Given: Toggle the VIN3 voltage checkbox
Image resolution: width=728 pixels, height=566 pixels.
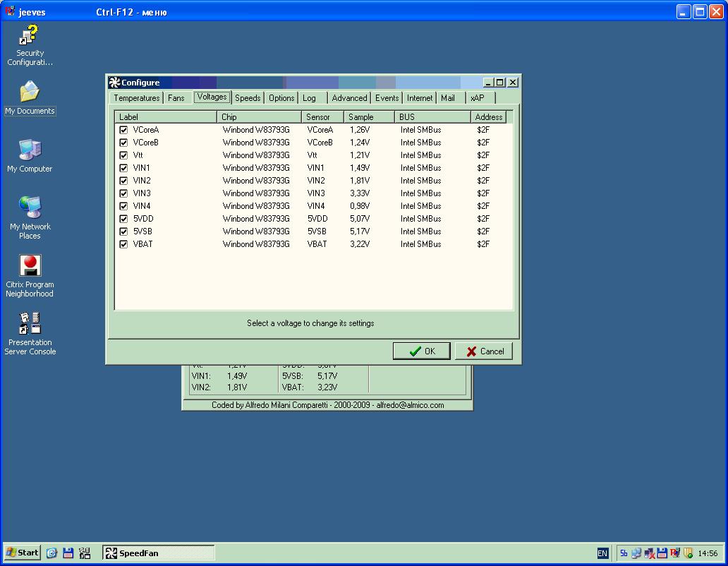Looking at the screenshot, I should pyautogui.click(x=123, y=193).
